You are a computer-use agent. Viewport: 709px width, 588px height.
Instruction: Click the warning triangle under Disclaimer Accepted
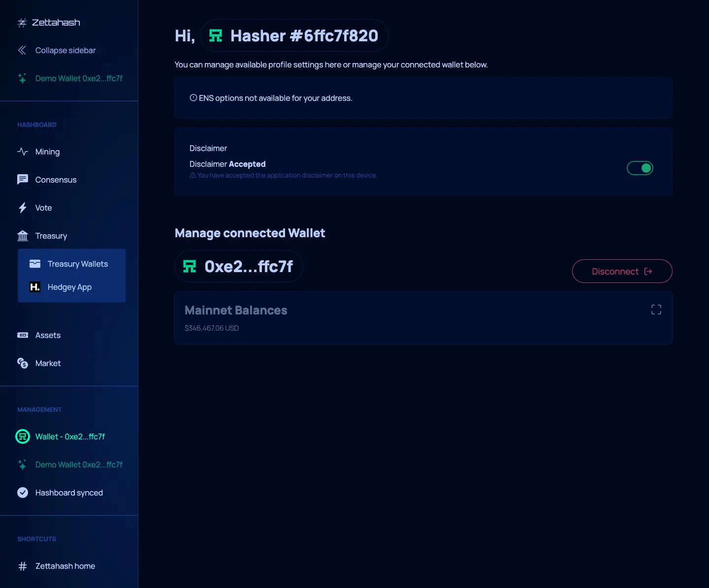tap(193, 175)
